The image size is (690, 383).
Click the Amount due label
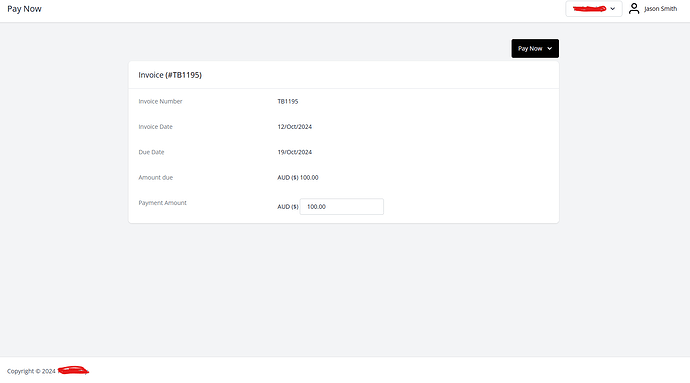(155, 177)
